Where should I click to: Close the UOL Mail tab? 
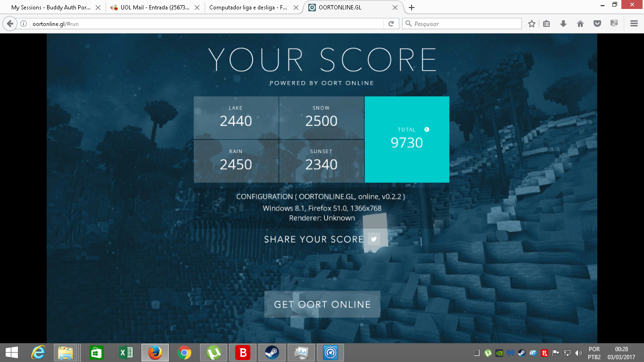[197, 8]
